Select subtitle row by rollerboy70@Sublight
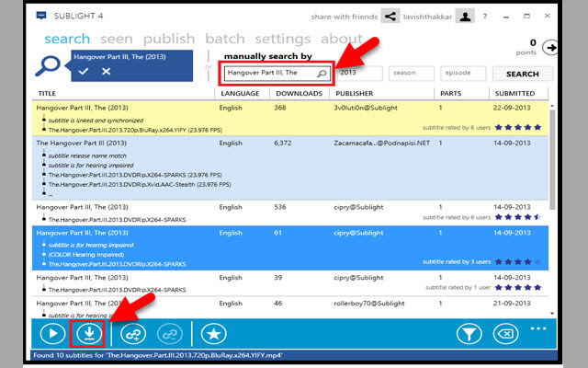588x368 pixels. (290, 307)
